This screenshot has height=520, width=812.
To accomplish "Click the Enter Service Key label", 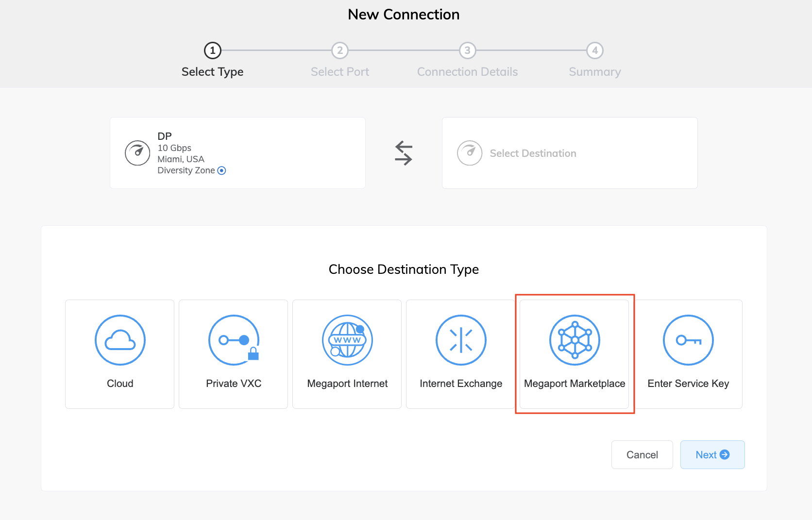I will point(688,384).
